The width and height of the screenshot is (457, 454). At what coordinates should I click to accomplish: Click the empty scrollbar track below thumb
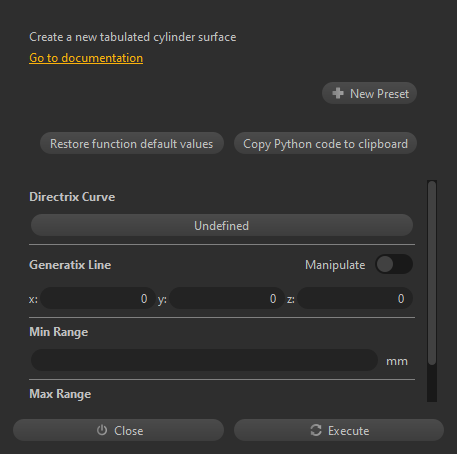[432, 383]
